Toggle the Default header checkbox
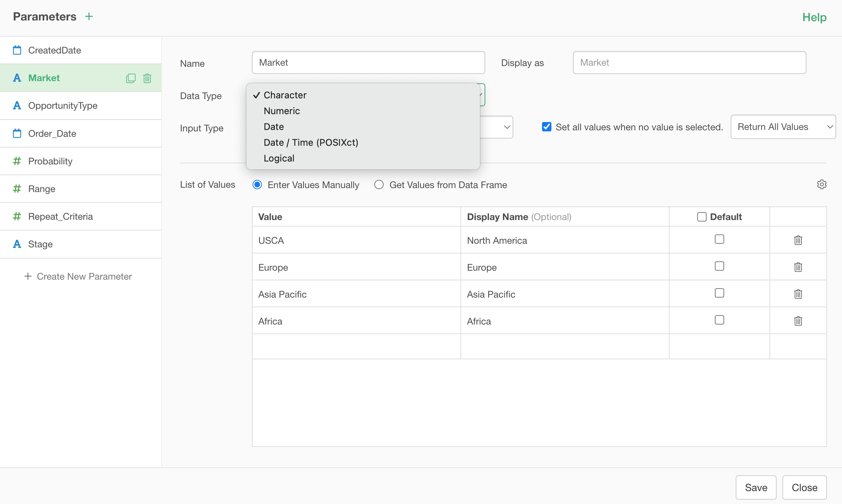Image resolution: width=842 pixels, height=504 pixels. 702,217
